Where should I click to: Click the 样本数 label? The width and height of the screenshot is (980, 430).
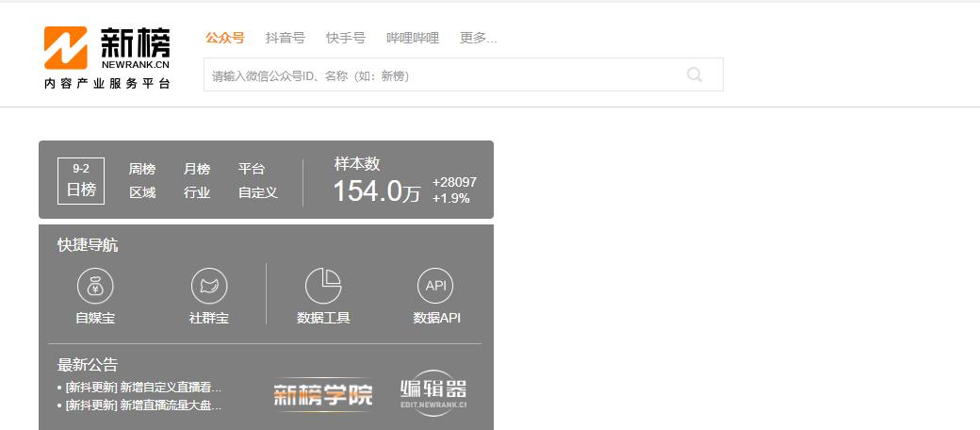357,164
